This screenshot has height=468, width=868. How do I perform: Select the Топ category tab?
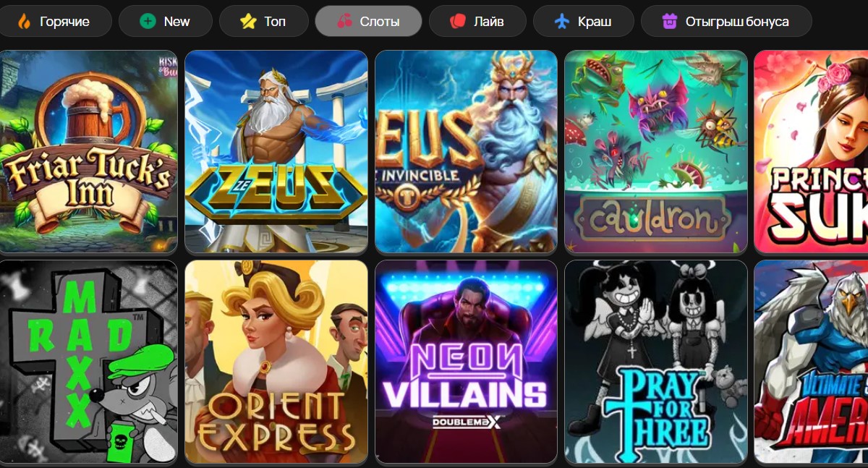(263, 21)
